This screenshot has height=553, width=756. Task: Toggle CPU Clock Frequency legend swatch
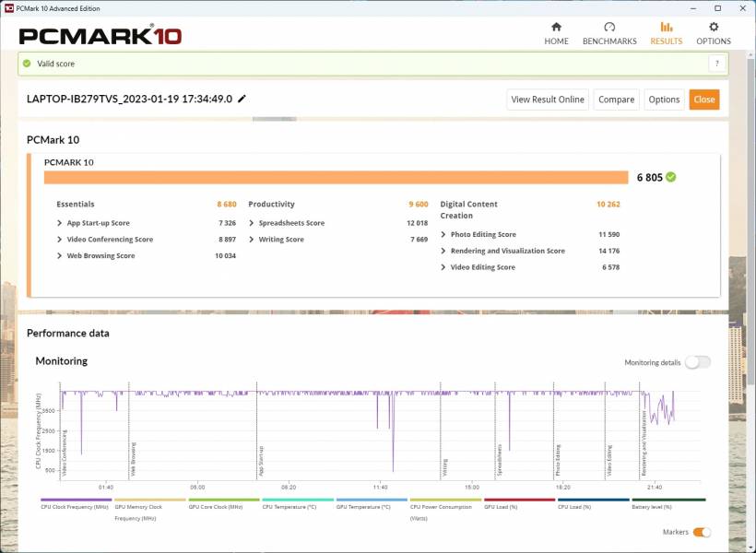pos(77,500)
